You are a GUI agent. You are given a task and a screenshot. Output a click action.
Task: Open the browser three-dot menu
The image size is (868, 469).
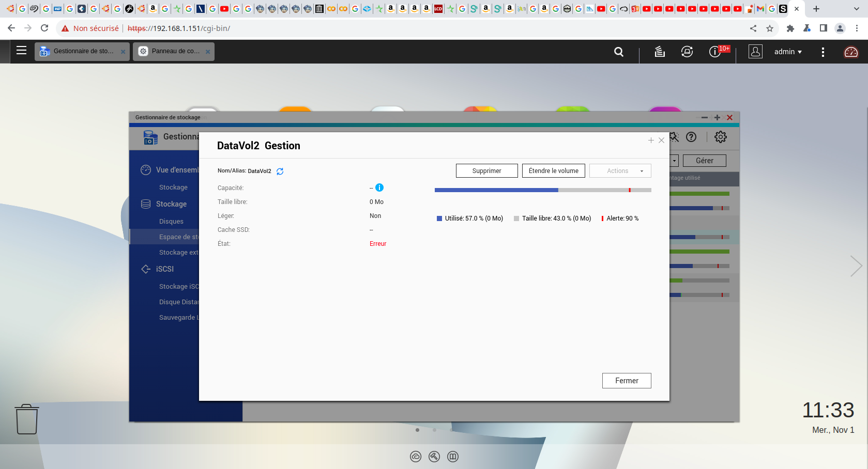(857, 28)
